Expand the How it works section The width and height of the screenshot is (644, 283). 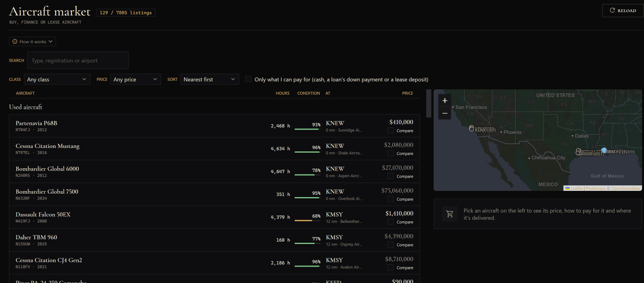(x=32, y=41)
